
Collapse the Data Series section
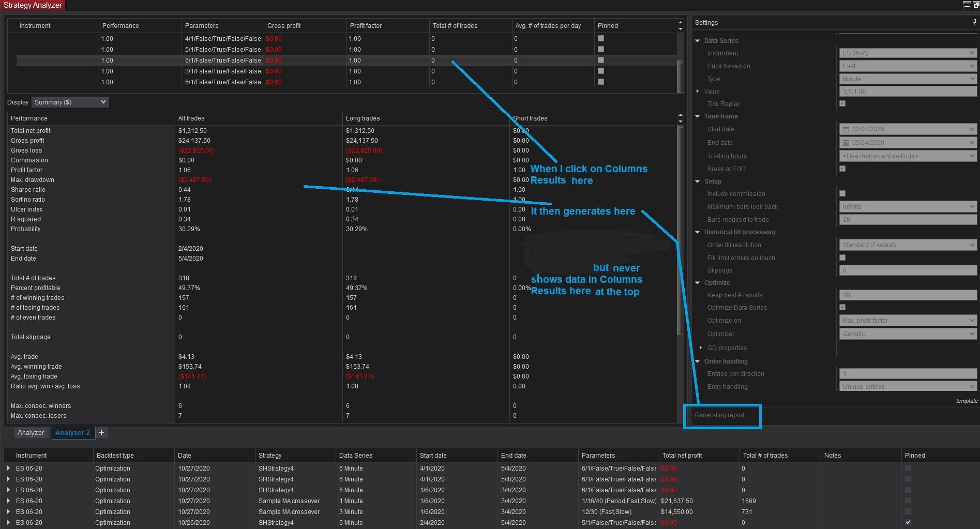[698, 40]
